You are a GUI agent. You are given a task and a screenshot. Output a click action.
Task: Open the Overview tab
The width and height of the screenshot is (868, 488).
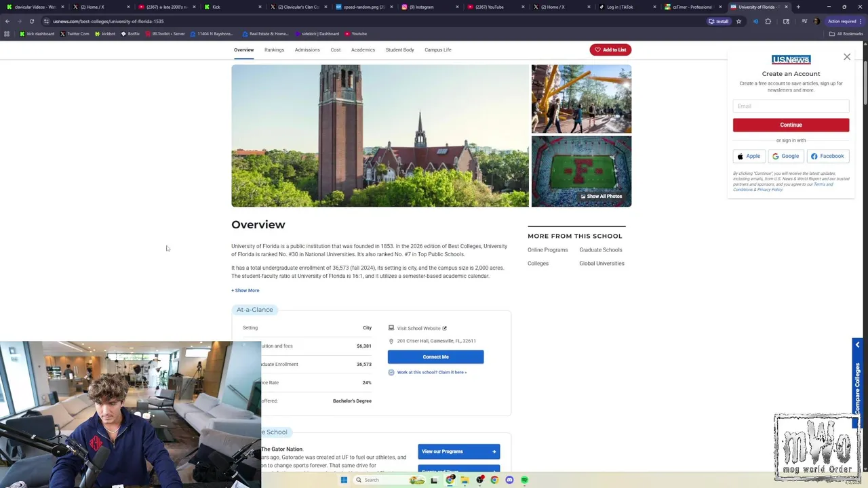243,49
